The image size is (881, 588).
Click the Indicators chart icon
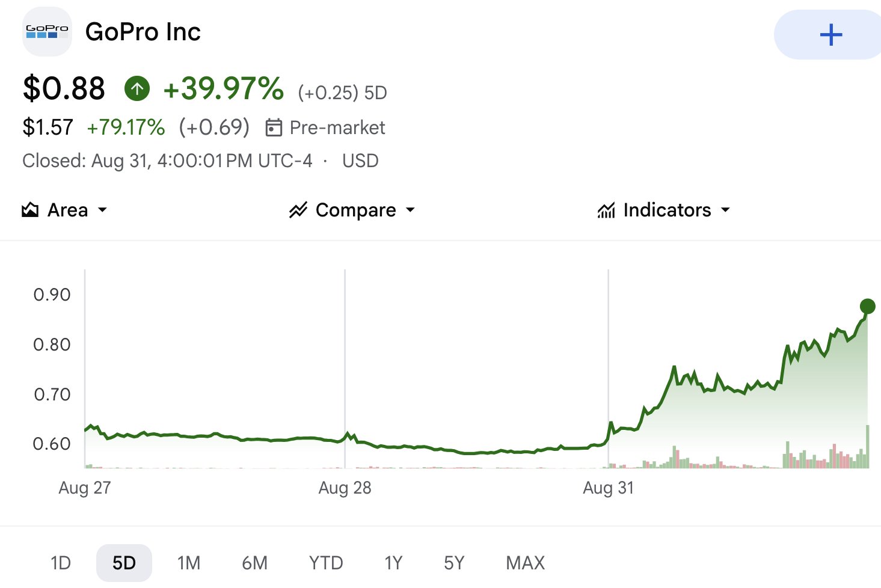[606, 210]
